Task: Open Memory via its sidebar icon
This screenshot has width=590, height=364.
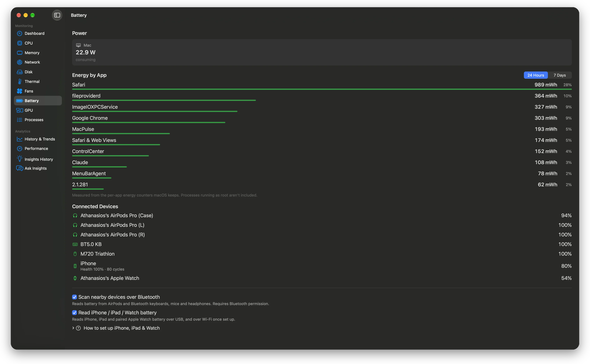Action: click(x=20, y=53)
